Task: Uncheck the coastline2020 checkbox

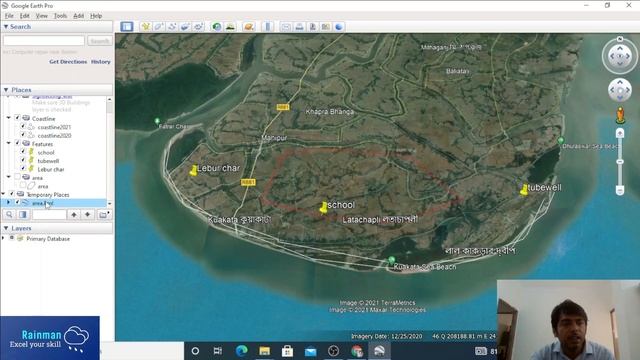Action: click(x=23, y=134)
